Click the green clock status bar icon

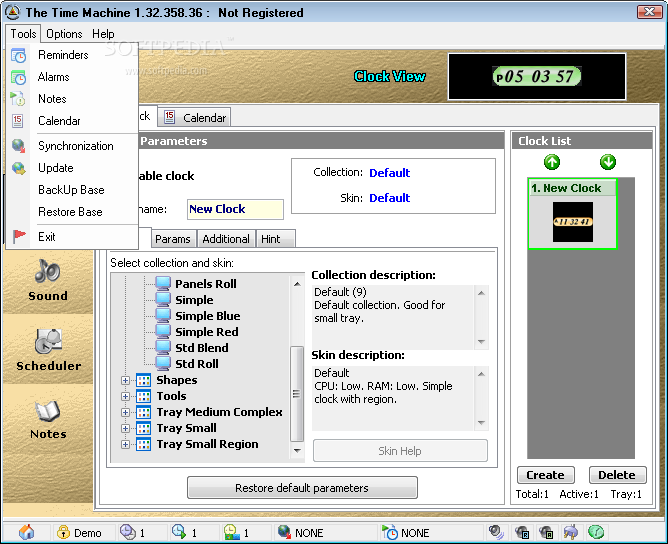tap(596, 532)
